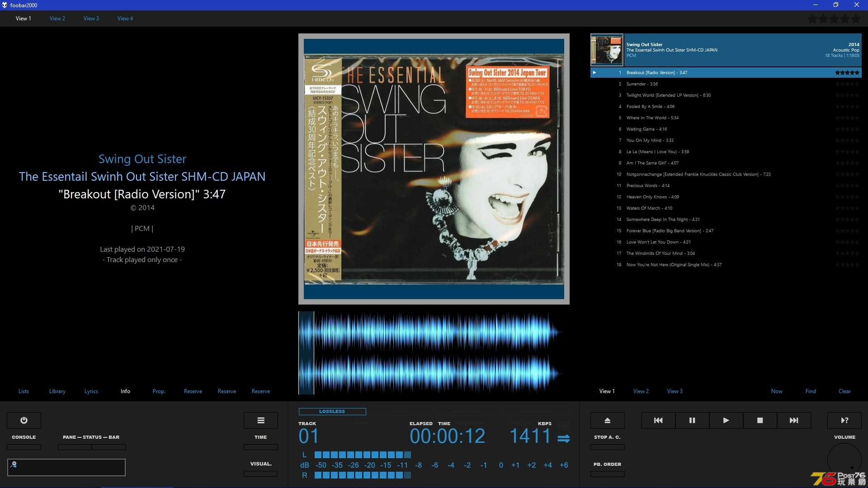Toggle the BAR indicator under STATUS — BAR

coord(109,447)
